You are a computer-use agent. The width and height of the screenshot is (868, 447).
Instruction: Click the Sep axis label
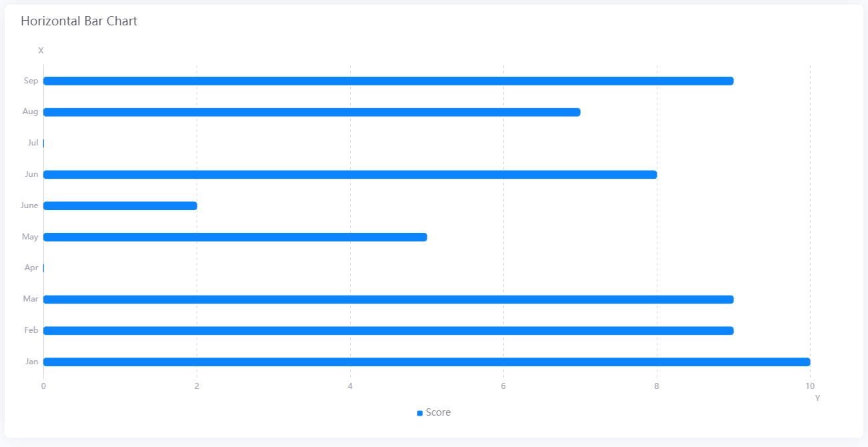click(x=31, y=81)
